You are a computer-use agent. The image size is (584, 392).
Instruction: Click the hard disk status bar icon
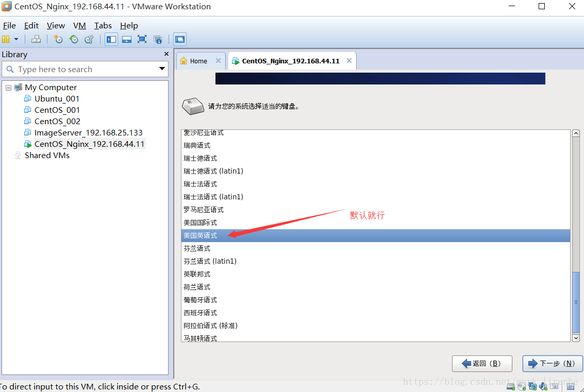[511, 386]
